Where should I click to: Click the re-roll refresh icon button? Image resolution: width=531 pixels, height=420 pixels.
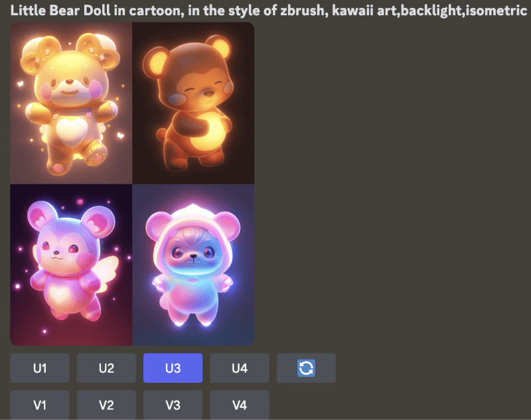306,368
